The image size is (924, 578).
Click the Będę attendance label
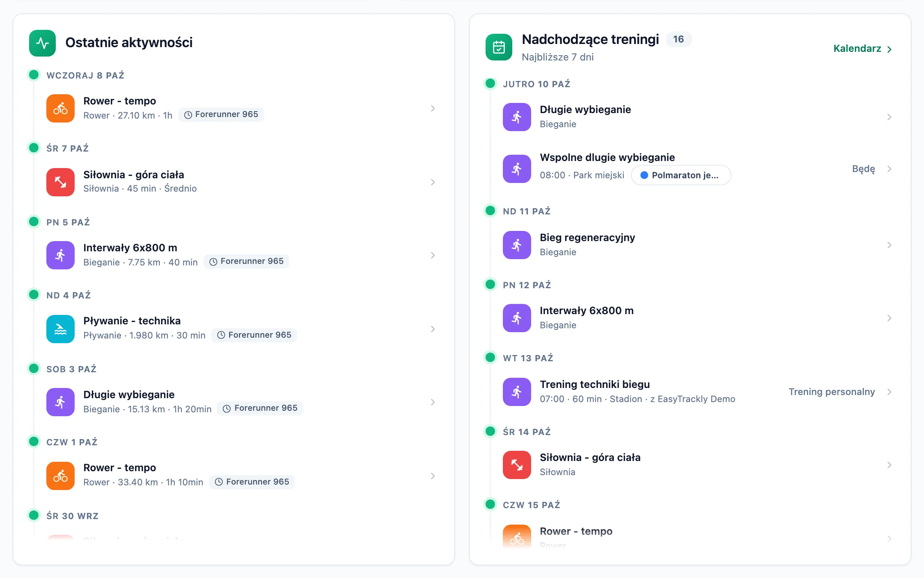863,169
